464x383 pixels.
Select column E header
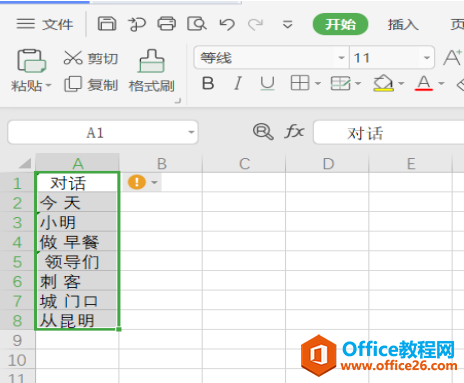(411, 163)
